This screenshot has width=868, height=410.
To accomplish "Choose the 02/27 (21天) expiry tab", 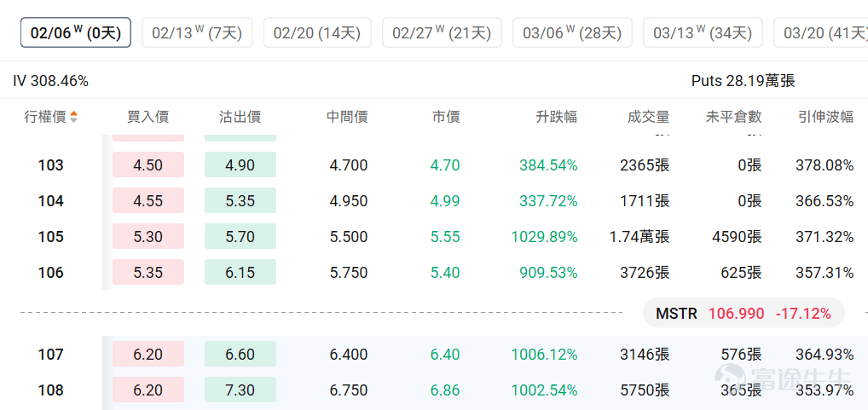I will (x=442, y=32).
